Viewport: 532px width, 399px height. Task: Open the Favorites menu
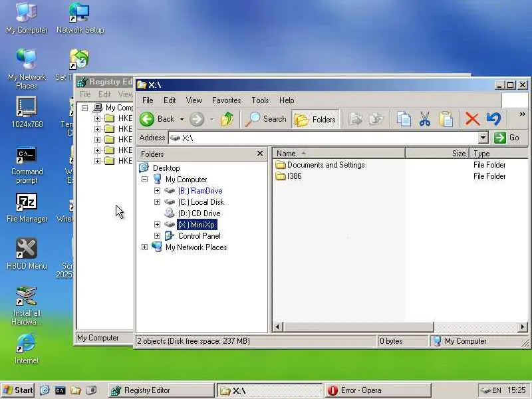[x=227, y=100]
